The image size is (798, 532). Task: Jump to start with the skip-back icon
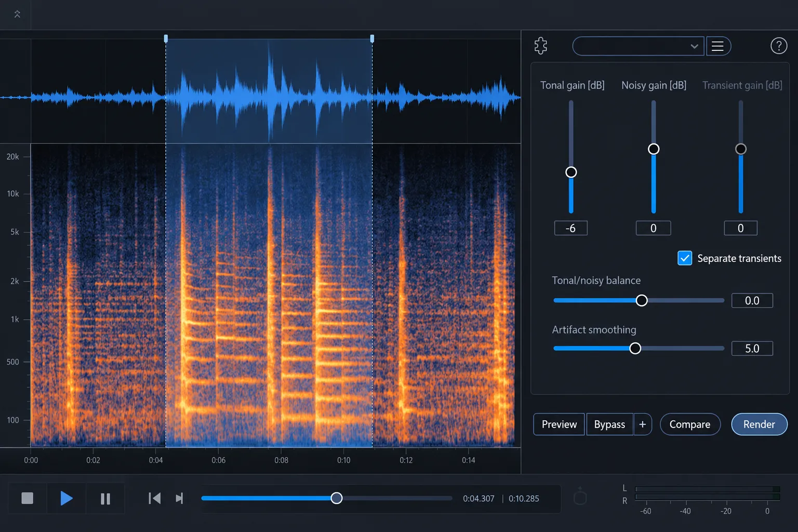coord(154,498)
